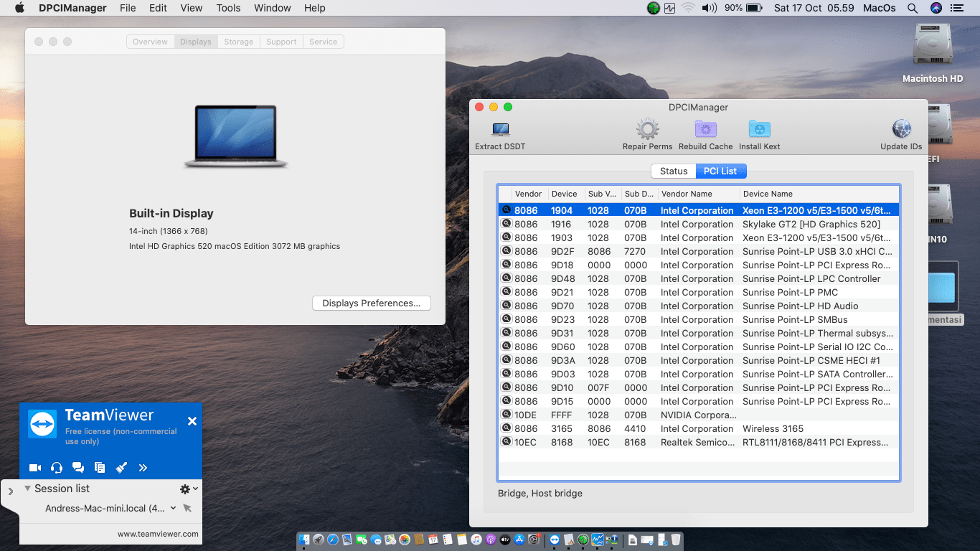Screen dimensions: 980x551
Task: Click the TeamViewer headset audio icon
Action: tap(57, 468)
